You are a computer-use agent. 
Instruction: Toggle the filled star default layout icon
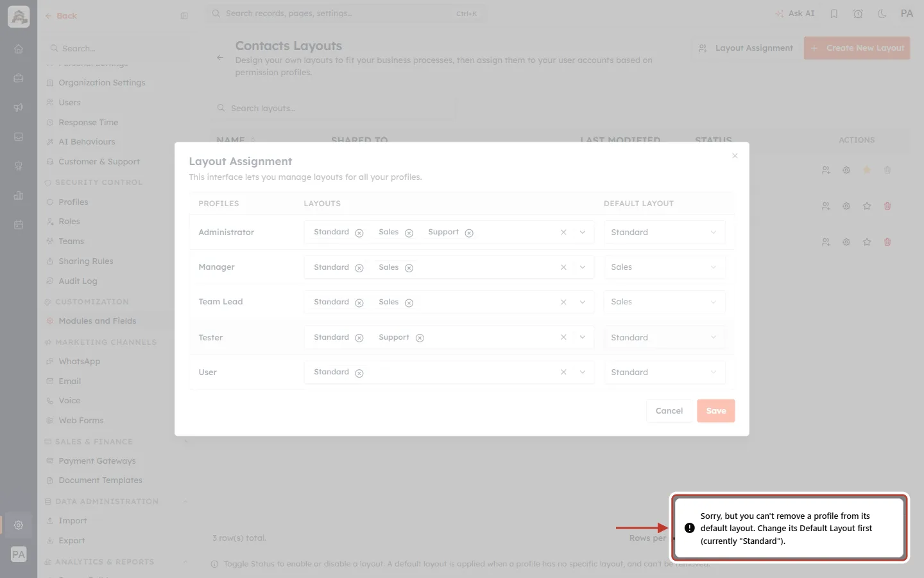click(x=867, y=170)
